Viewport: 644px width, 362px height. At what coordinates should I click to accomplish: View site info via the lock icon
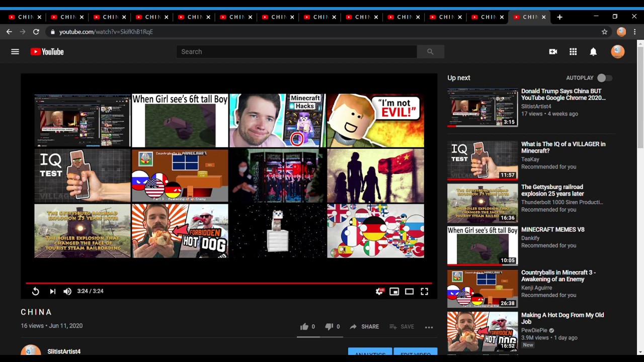pyautogui.click(x=53, y=32)
